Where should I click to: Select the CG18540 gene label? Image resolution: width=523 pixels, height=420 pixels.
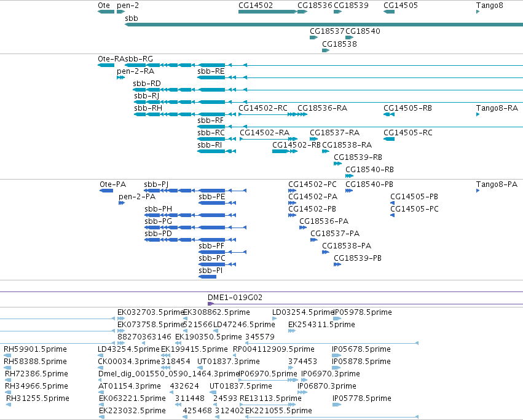point(363,31)
